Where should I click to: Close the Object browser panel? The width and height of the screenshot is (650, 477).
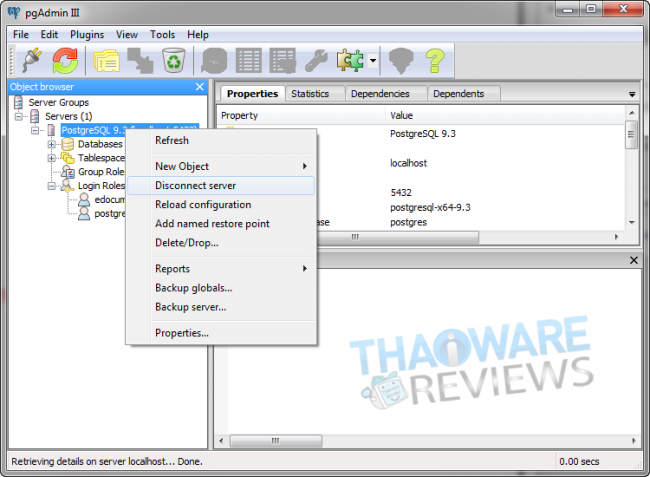199,87
